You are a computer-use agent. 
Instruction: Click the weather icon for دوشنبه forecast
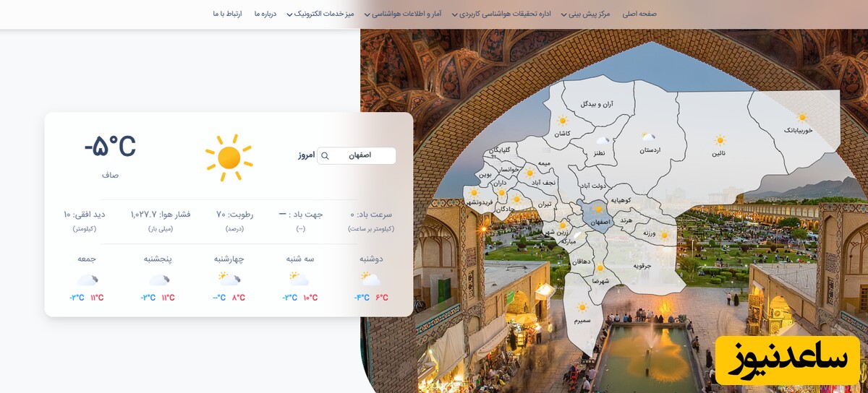[x=371, y=279]
